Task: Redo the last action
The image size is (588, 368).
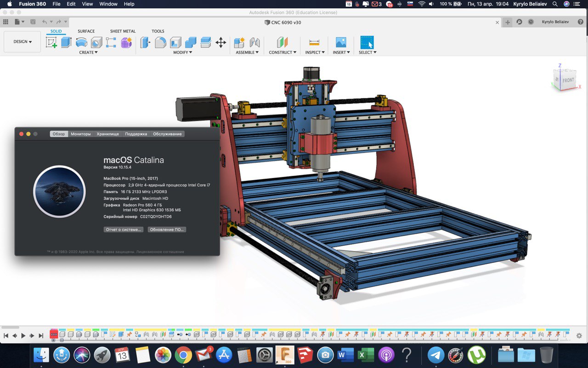Action: [x=59, y=22]
